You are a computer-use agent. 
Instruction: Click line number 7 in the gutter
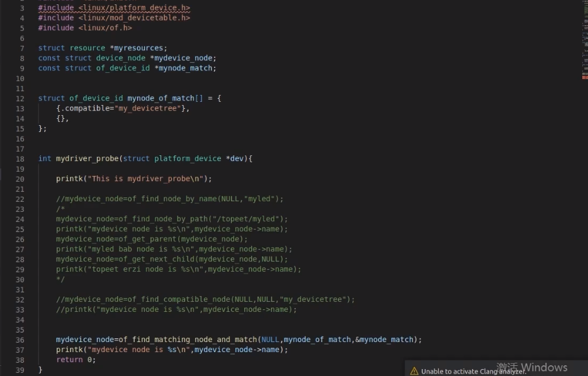coord(22,48)
